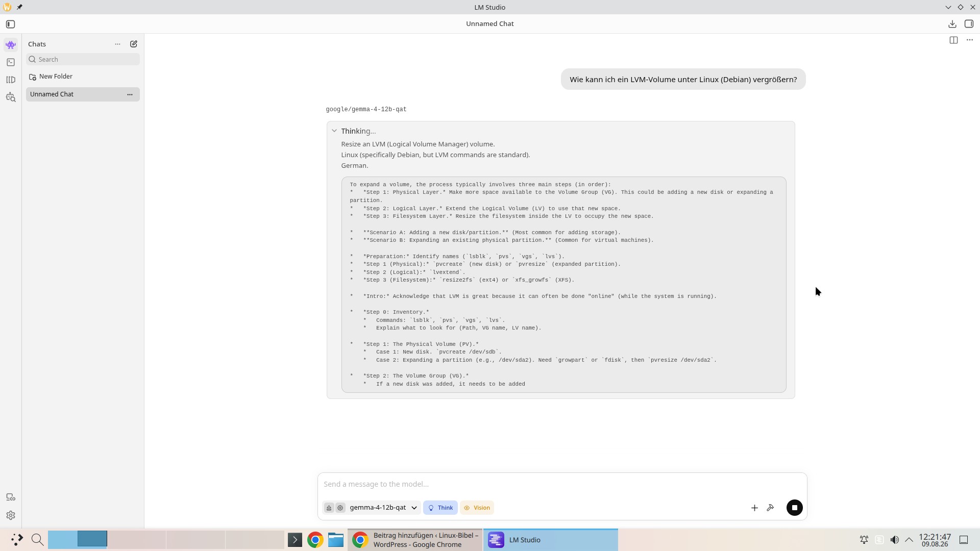The width and height of the screenshot is (980, 551).
Task: Collapse the Thinking section
Action: (x=334, y=131)
